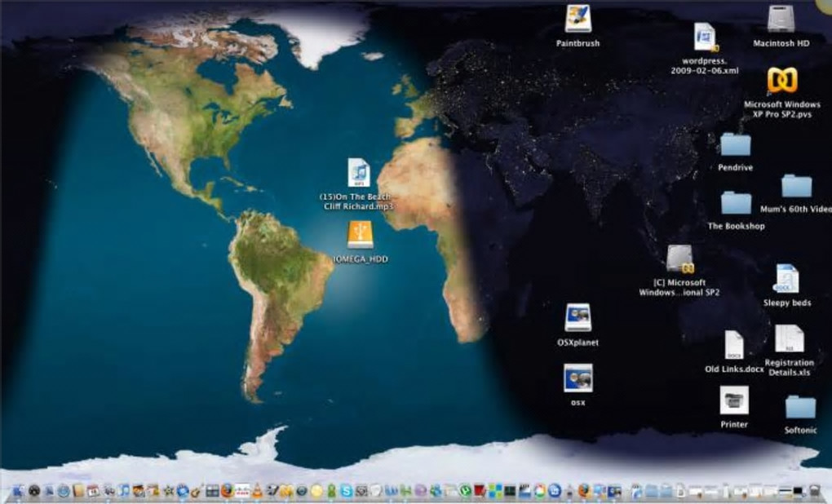Select Microsoft Windows XP Pro SP2.pvs icon
Screen dimensions: 832x504
pyautogui.click(x=782, y=81)
